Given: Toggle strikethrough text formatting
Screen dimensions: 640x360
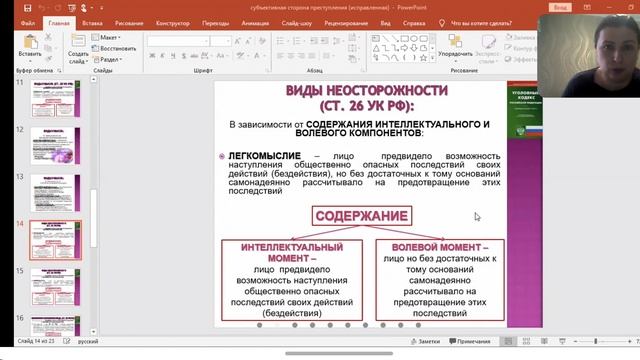Looking at the screenshot, I should point(194,56).
